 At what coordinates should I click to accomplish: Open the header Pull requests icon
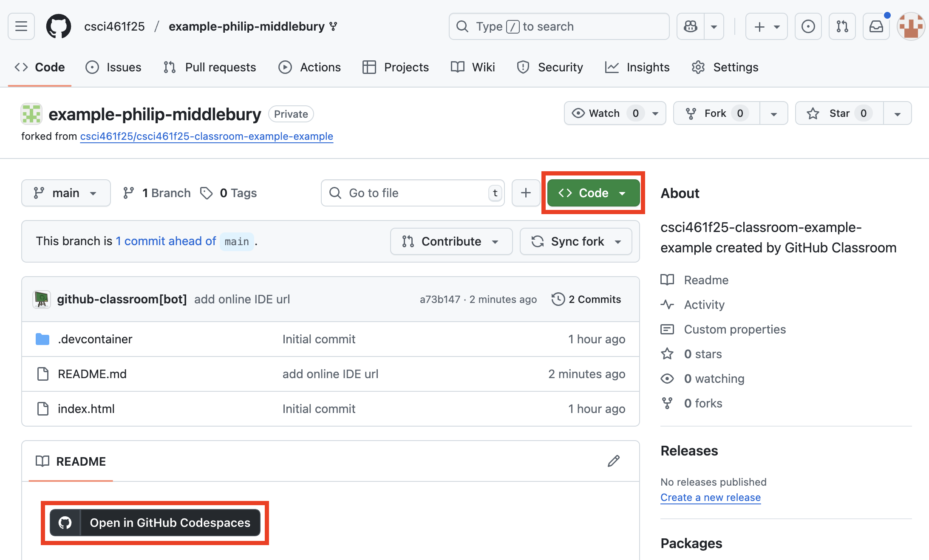pyautogui.click(x=842, y=26)
